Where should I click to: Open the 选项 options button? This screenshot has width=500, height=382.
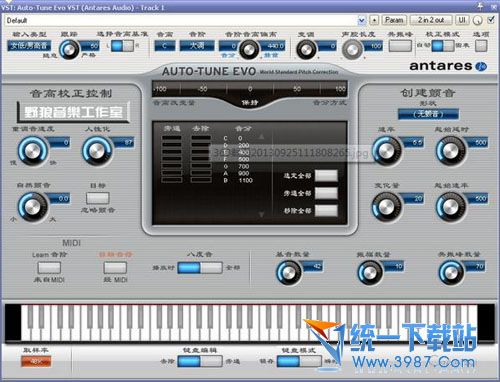(x=481, y=46)
